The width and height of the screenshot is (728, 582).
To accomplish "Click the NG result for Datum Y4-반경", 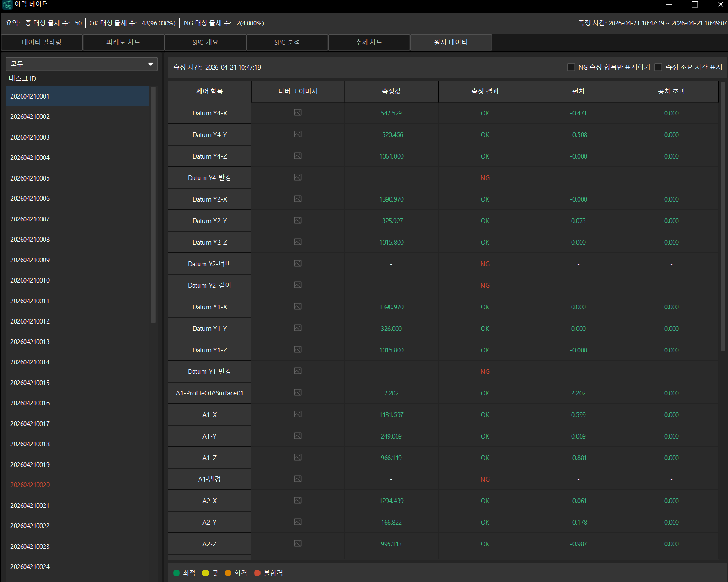I will [x=485, y=178].
